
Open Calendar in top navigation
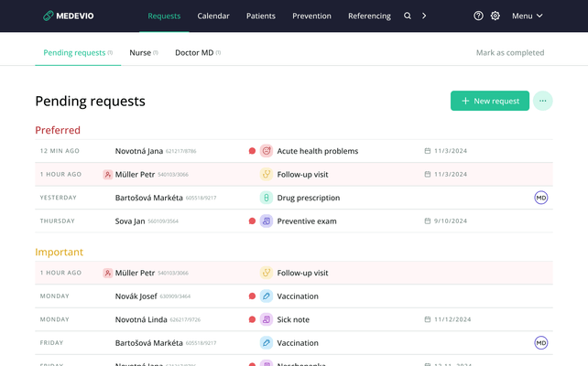[x=212, y=16]
